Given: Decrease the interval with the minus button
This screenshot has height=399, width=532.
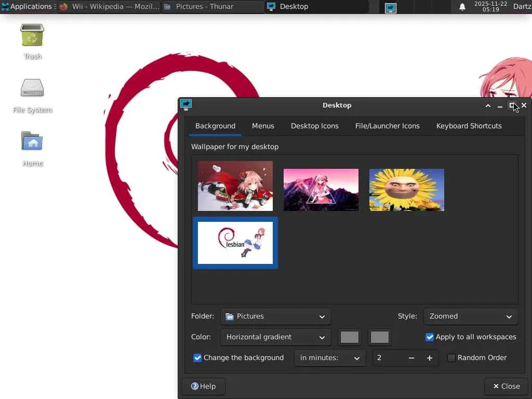Looking at the screenshot, I should pos(411,358).
